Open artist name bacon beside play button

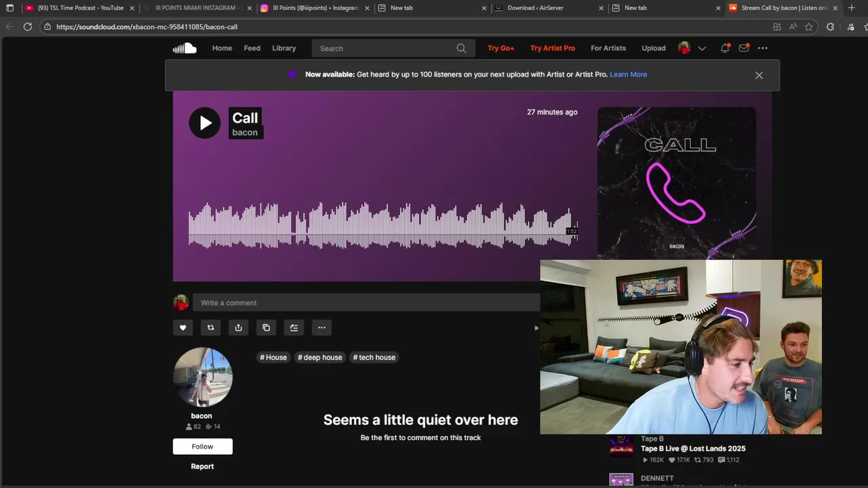pos(245,133)
